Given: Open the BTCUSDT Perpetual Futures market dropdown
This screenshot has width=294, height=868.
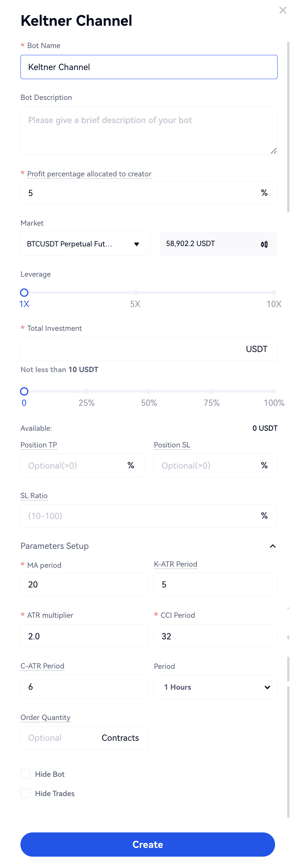Looking at the screenshot, I should (85, 244).
